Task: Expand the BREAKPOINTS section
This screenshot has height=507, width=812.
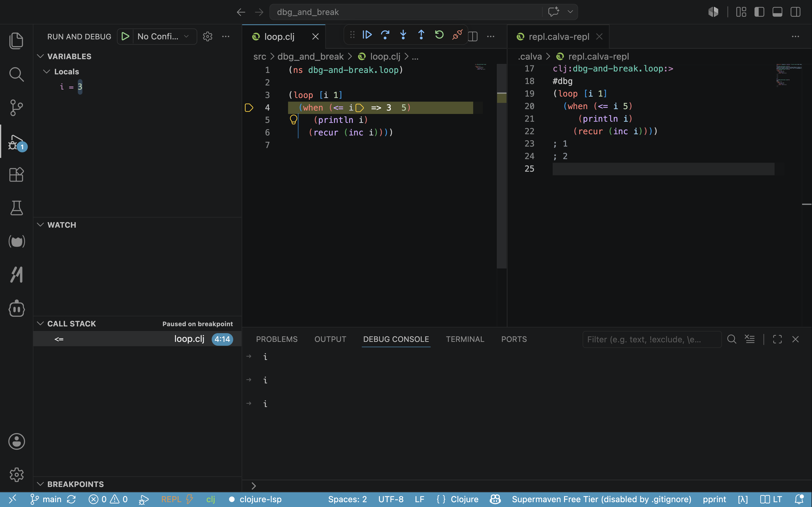Action: pos(76,484)
